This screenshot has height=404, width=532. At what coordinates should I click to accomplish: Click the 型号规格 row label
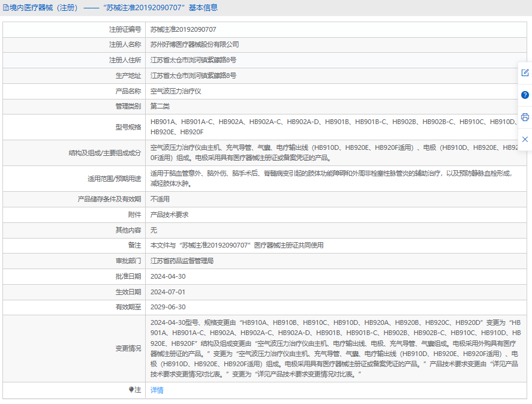click(128, 127)
